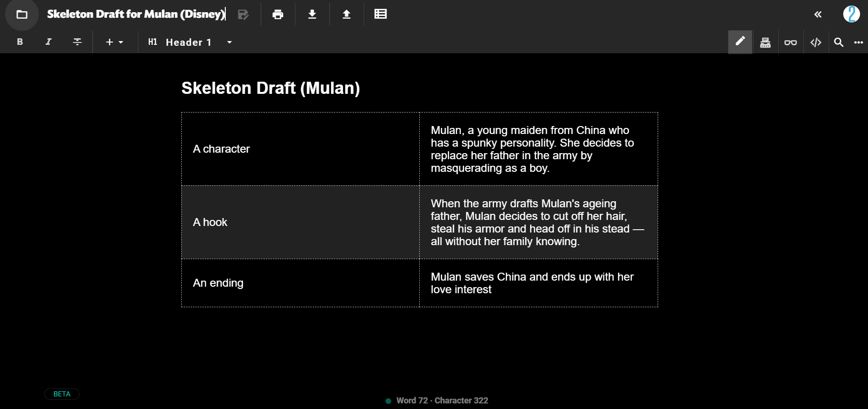Switch to glasses reading mode
The height and width of the screenshot is (409, 868).
pyautogui.click(x=790, y=42)
